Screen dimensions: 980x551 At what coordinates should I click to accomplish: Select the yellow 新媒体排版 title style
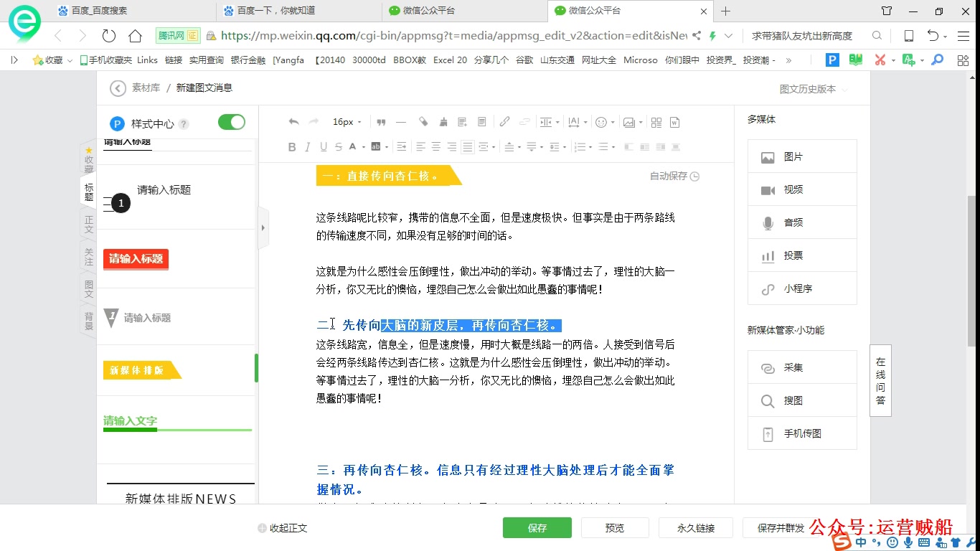(x=142, y=370)
